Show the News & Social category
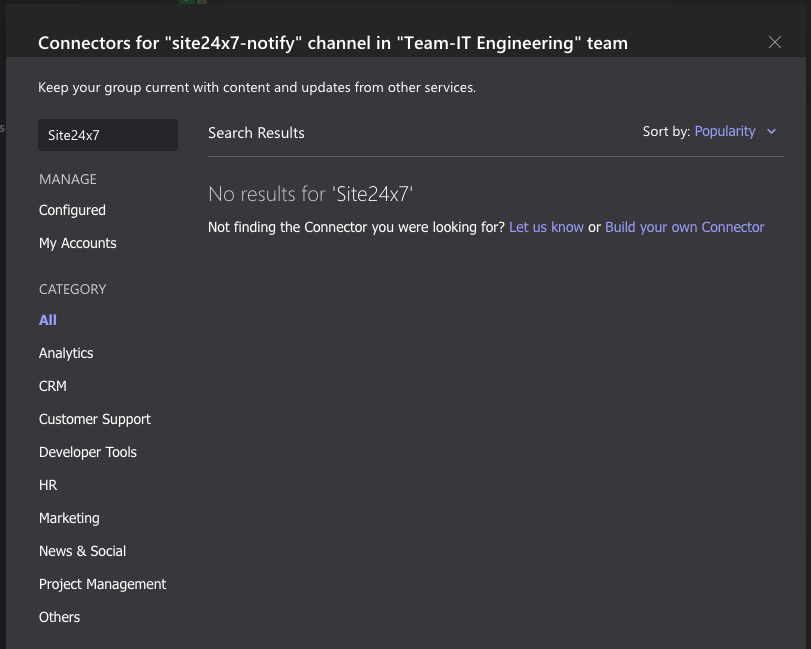The height and width of the screenshot is (649, 811). [x=82, y=551]
